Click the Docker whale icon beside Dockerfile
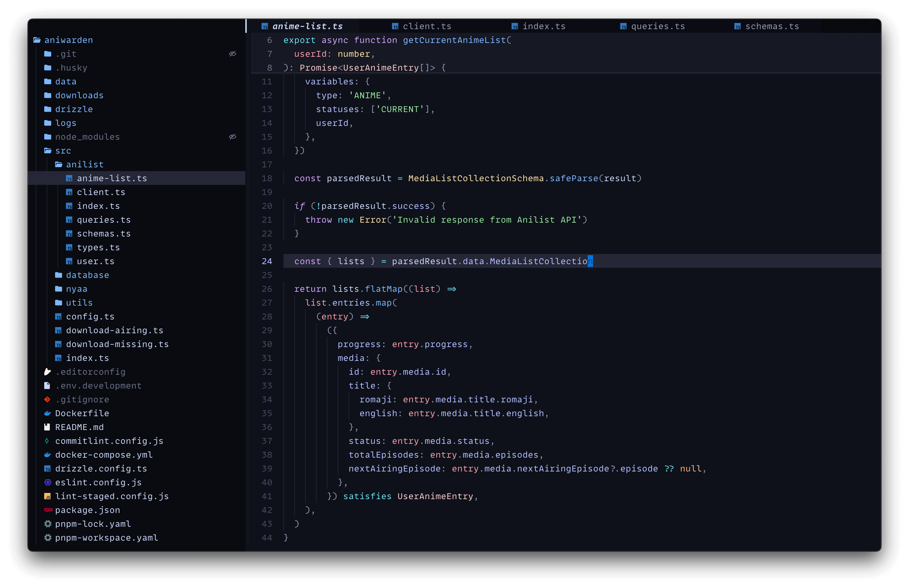The width and height of the screenshot is (909, 588). (x=47, y=413)
